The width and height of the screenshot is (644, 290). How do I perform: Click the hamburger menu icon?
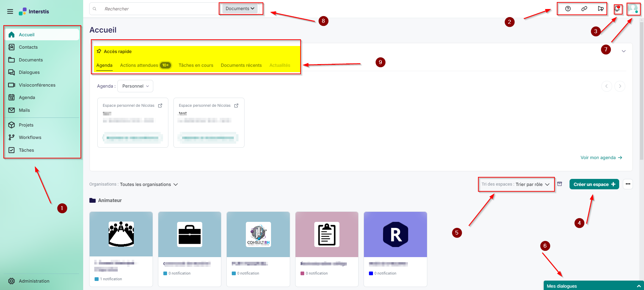10,11
